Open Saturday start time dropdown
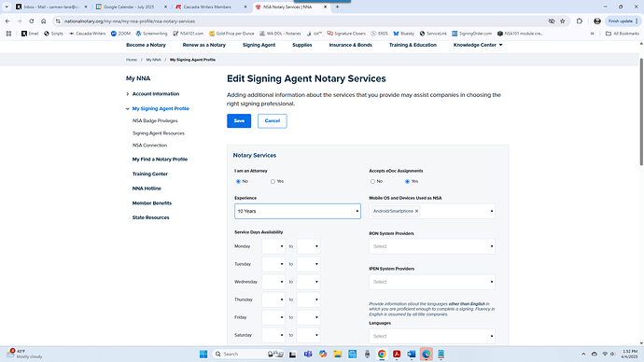The height and width of the screenshot is (362, 644). [273, 335]
